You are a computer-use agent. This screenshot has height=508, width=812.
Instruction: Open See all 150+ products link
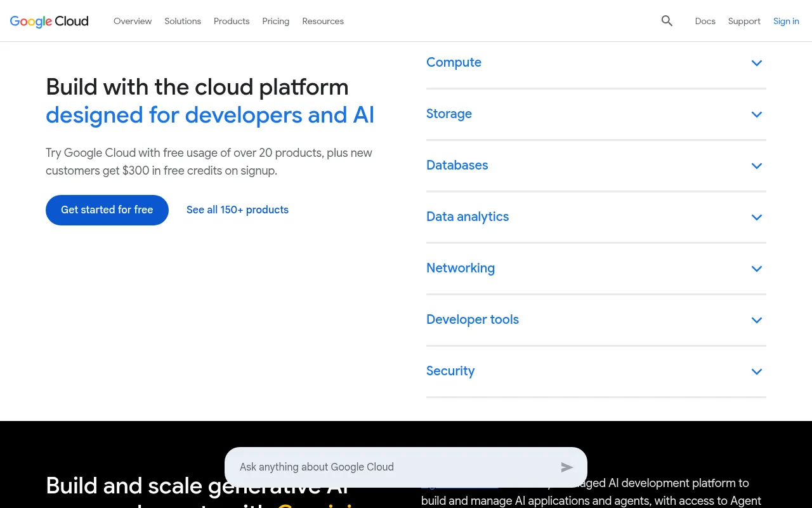click(237, 210)
